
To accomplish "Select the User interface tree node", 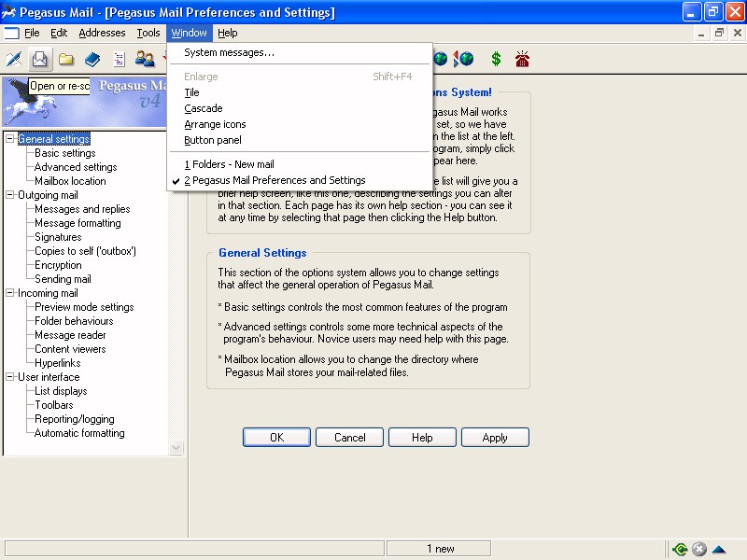I will coord(49,377).
